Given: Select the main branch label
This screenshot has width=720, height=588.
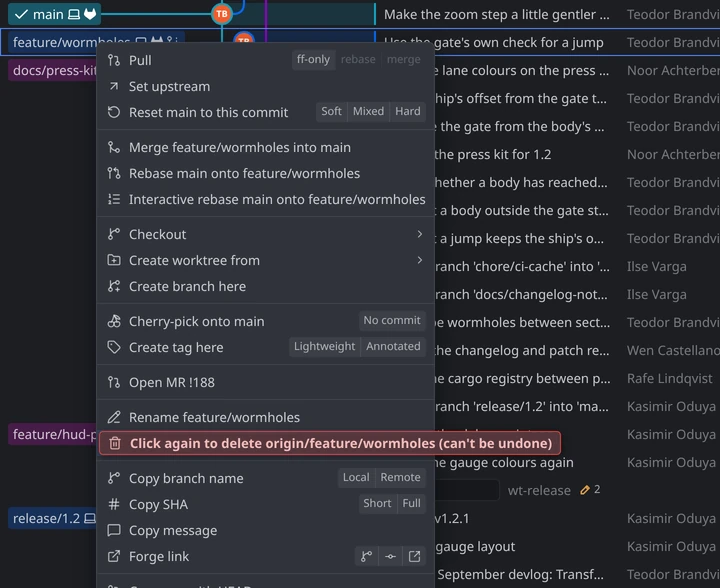Looking at the screenshot, I should click(54, 15).
